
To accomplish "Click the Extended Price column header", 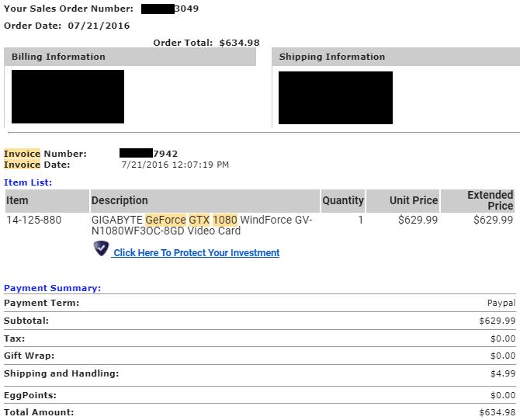I will [x=490, y=200].
